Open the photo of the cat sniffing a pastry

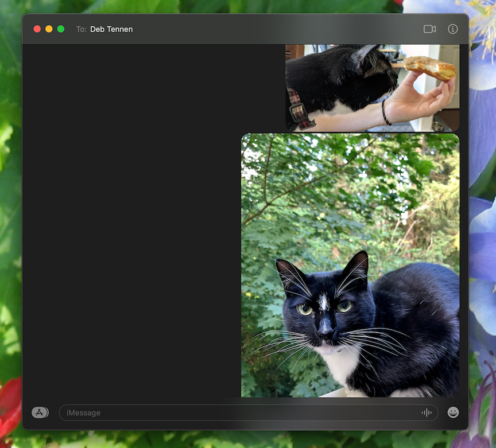point(373,88)
